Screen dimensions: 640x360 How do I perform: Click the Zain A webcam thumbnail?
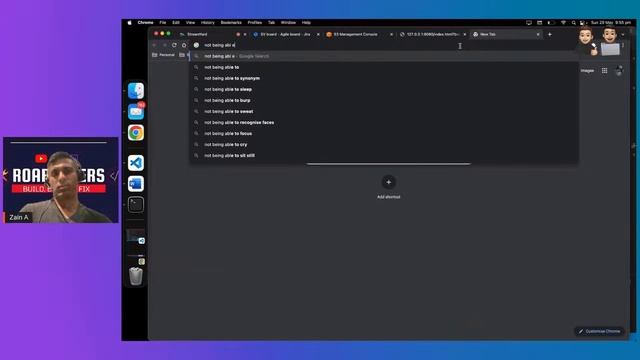point(61,180)
